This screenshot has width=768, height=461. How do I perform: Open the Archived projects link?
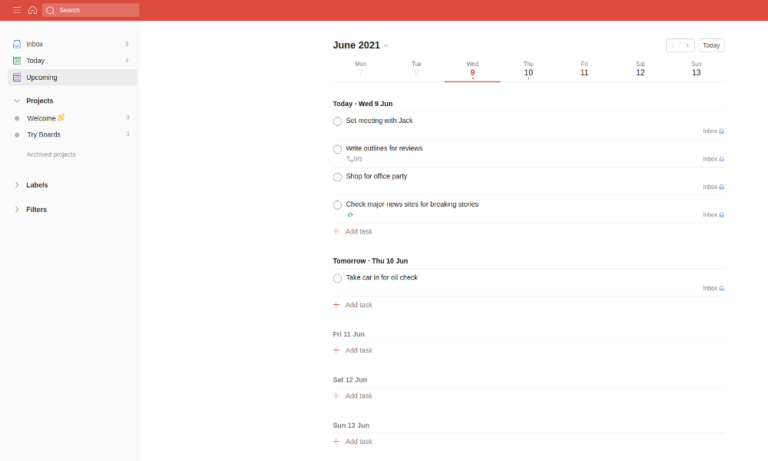pos(51,154)
